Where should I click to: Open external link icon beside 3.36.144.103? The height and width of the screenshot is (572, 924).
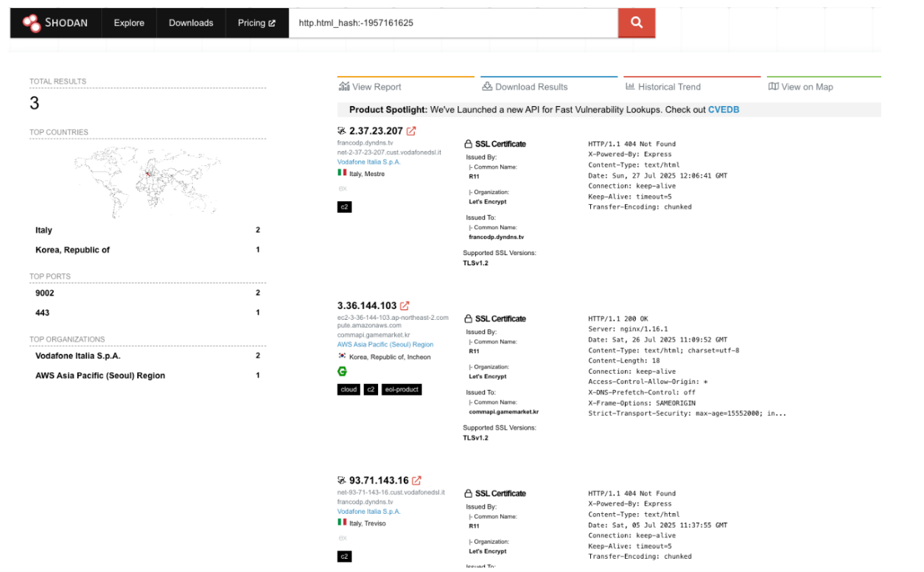(x=405, y=306)
